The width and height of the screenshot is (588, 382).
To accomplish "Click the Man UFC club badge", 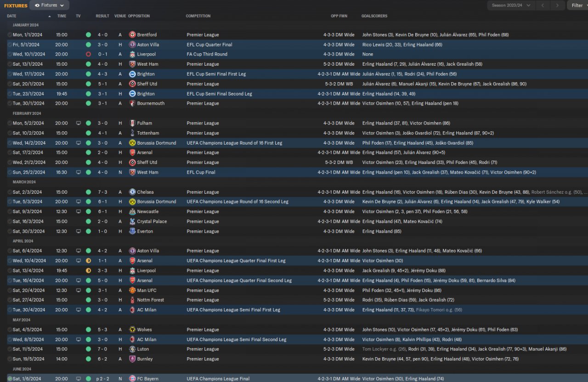I will pyautogui.click(x=132, y=290).
